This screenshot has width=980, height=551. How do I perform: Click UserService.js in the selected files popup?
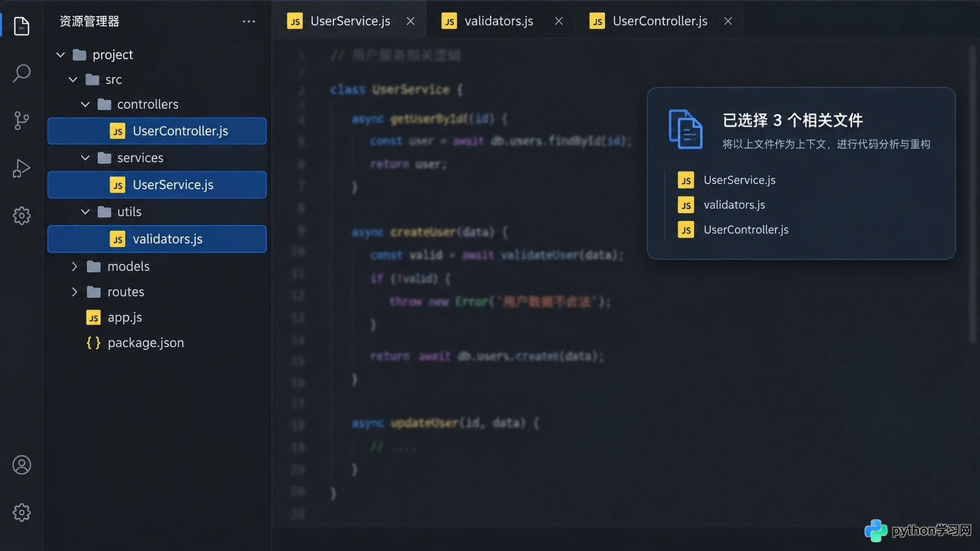pos(740,180)
